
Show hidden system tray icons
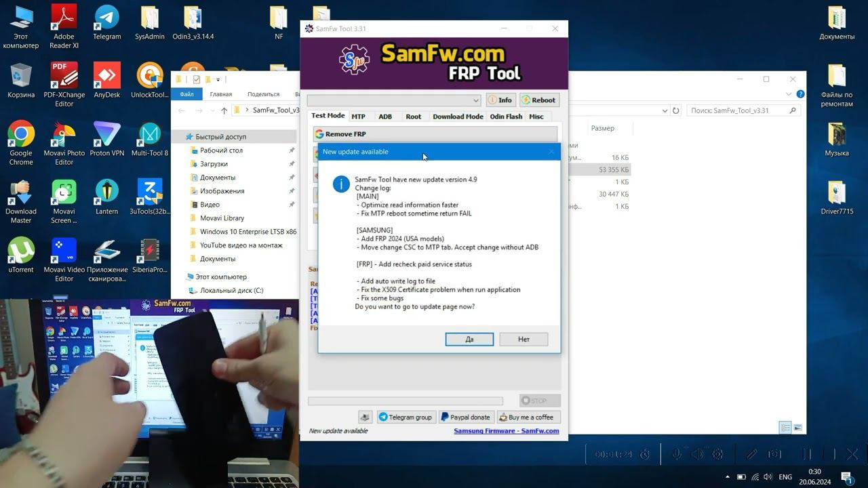pyautogui.click(x=728, y=477)
